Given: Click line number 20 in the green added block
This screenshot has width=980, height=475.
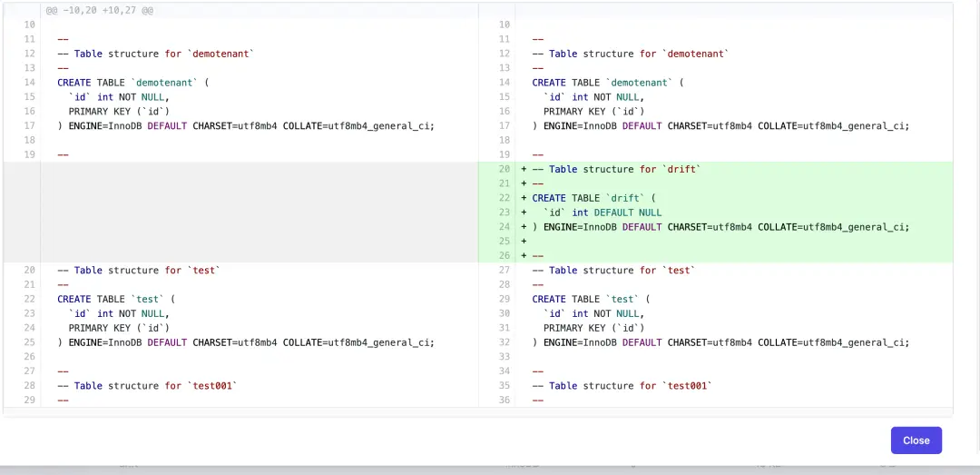Looking at the screenshot, I should (x=505, y=169).
